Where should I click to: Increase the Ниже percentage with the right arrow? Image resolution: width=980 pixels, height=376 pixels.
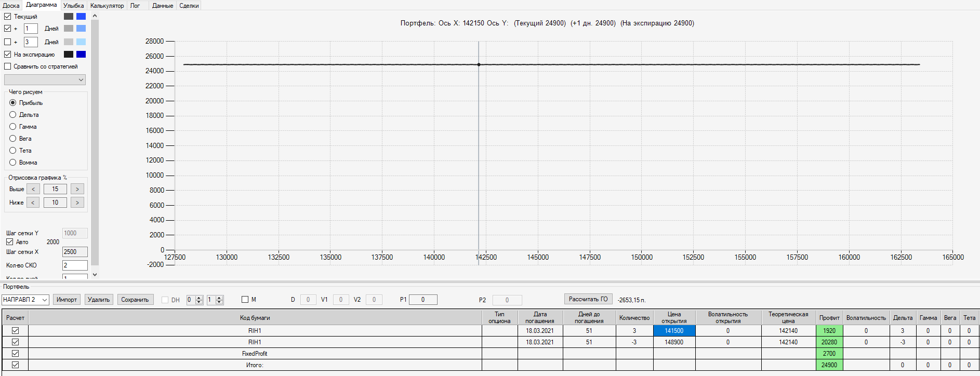tap(77, 203)
